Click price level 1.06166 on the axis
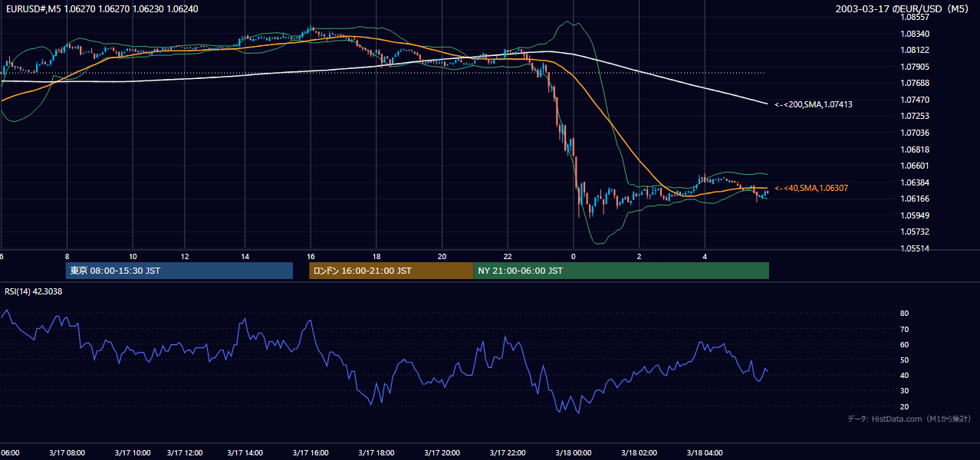This screenshot has width=980, height=460. [x=915, y=199]
